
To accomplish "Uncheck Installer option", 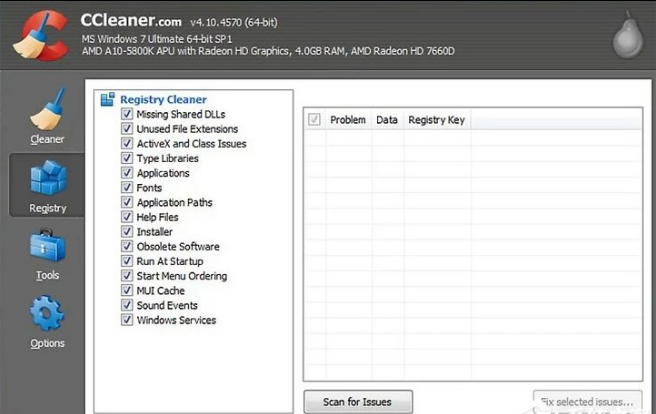I will pos(127,231).
